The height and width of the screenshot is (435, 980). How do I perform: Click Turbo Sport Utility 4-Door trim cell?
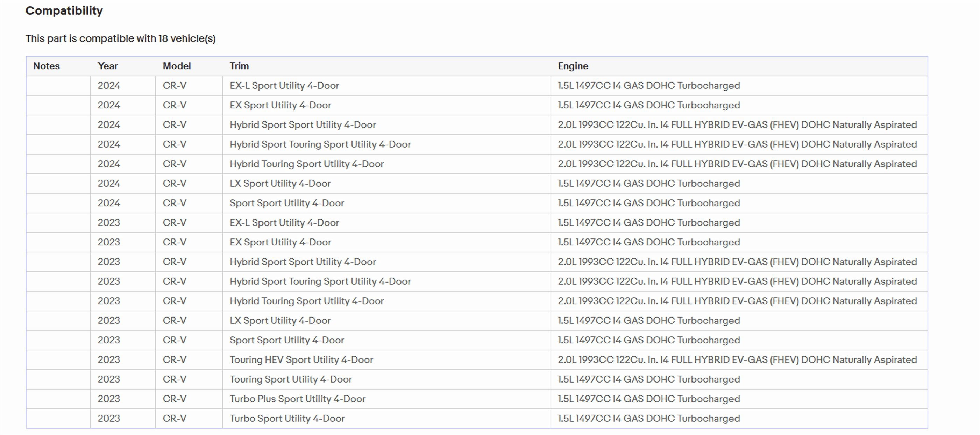pos(386,418)
